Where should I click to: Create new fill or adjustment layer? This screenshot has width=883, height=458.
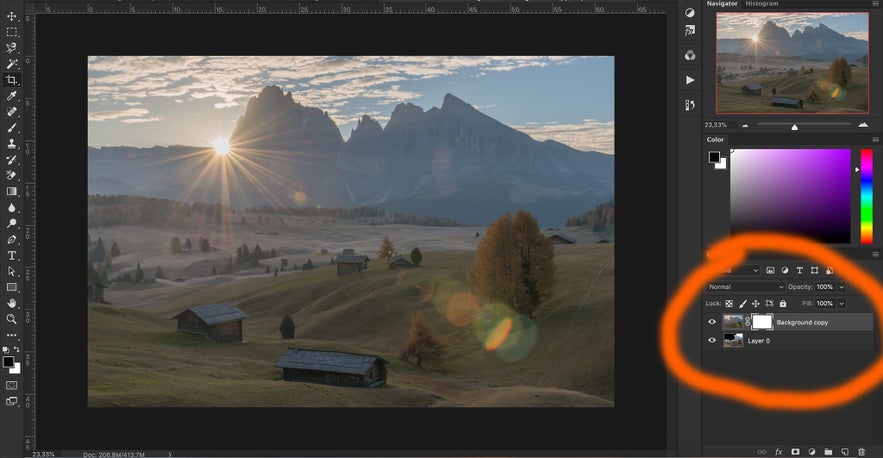point(811,452)
